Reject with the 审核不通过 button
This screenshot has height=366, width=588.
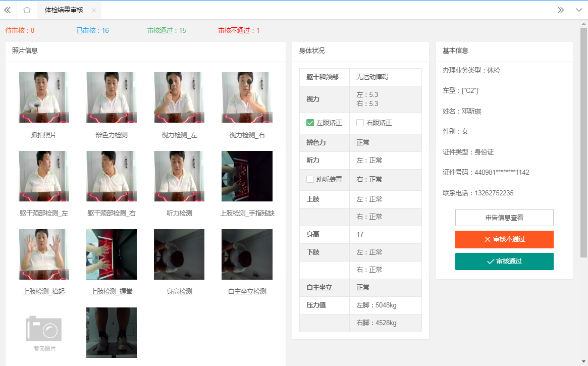click(x=504, y=239)
